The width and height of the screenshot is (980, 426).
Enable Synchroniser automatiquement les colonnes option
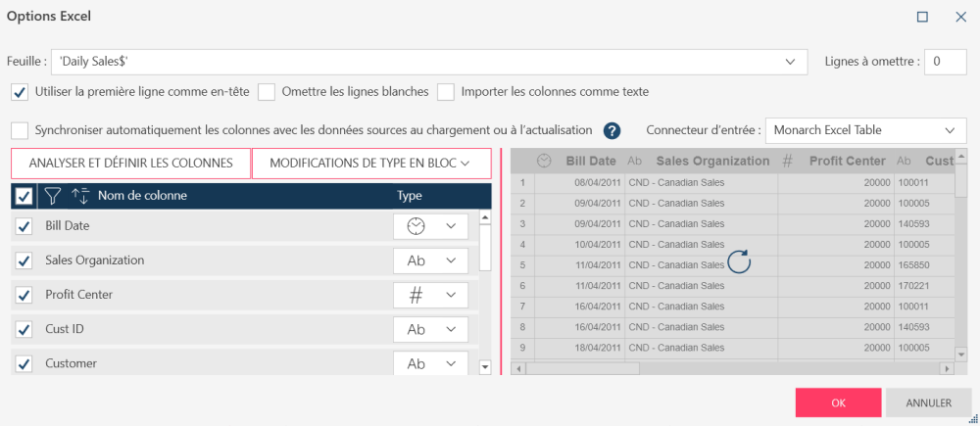tap(20, 130)
